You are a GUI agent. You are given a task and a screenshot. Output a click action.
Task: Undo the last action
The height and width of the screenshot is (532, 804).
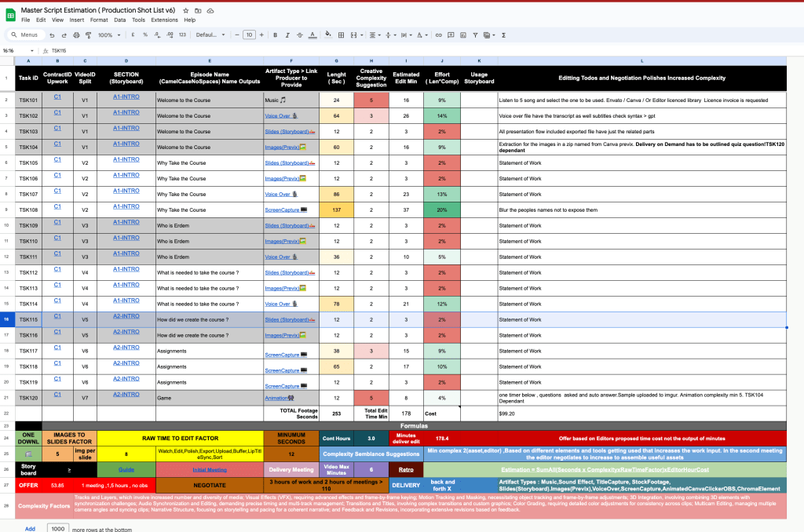52,35
